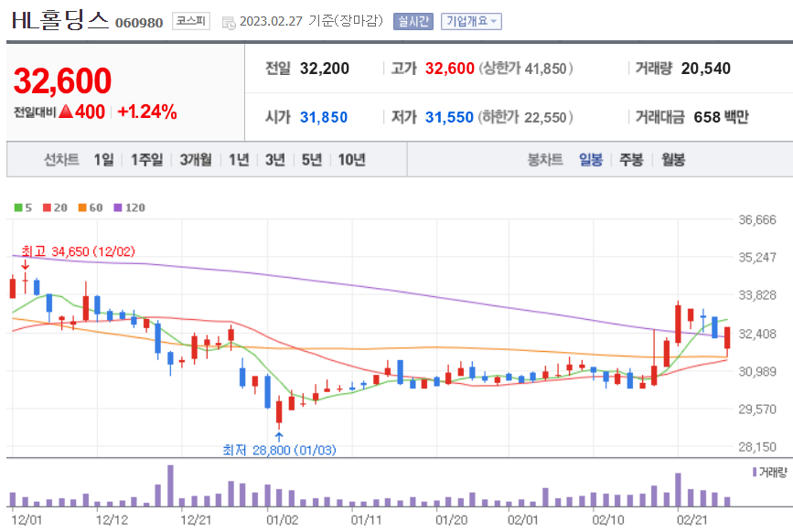Click the HL홀딩스 stock name
793x532 pixels.
coord(60,21)
